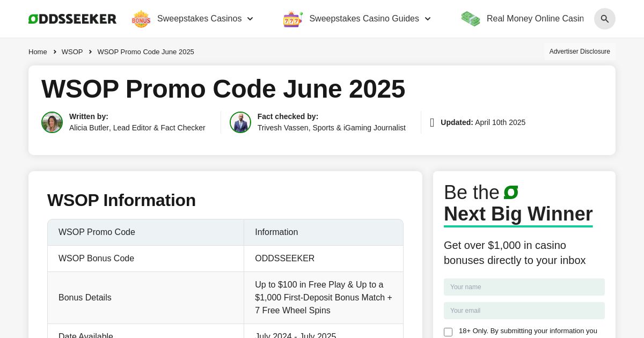Click the ODDSSEEKER logo
This screenshot has height=338, width=644.
coord(72,18)
